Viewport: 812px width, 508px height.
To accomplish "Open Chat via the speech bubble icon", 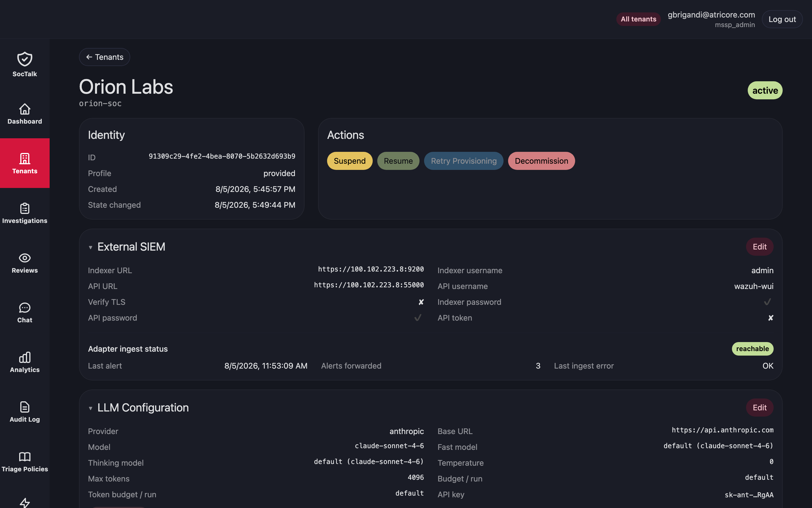I will tap(25, 308).
